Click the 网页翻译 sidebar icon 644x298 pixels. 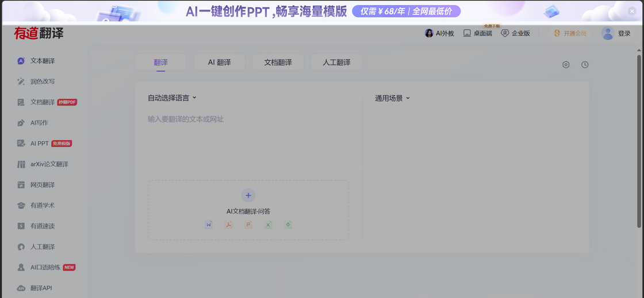click(21, 185)
